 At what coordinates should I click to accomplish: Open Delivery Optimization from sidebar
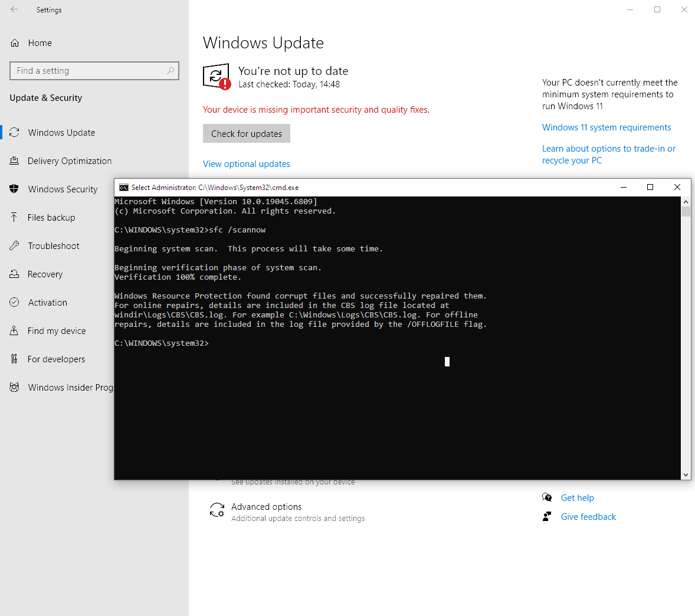click(70, 161)
